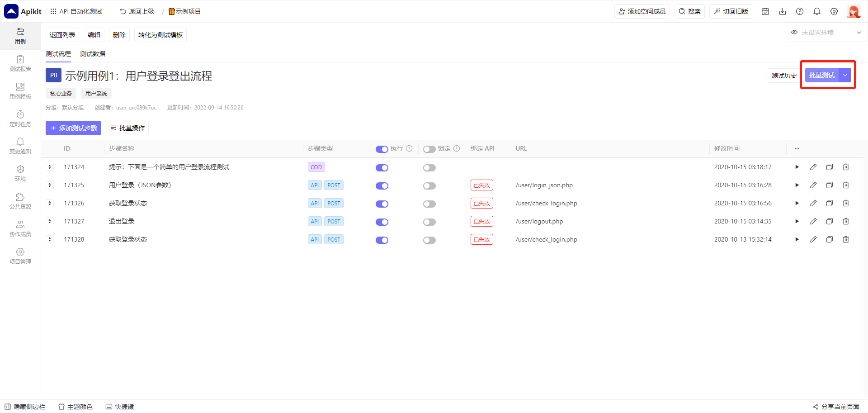Click the Apikit logo

[x=23, y=11]
